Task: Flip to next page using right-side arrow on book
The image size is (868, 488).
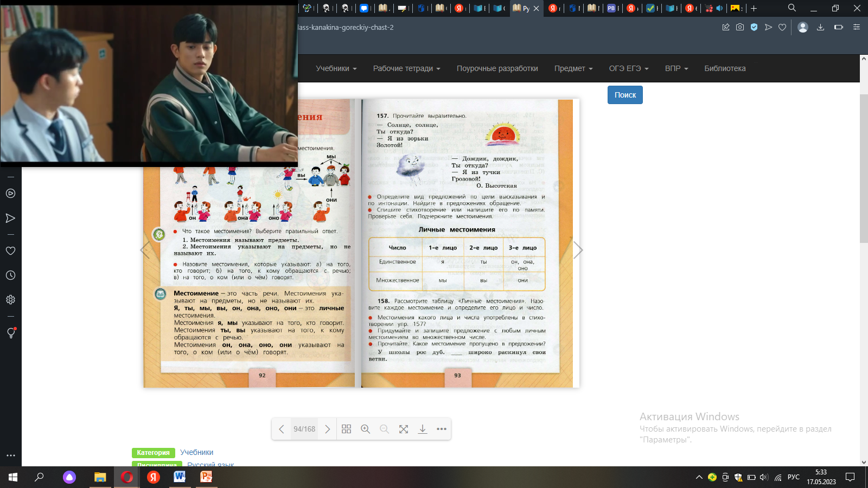Action: coord(578,250)
